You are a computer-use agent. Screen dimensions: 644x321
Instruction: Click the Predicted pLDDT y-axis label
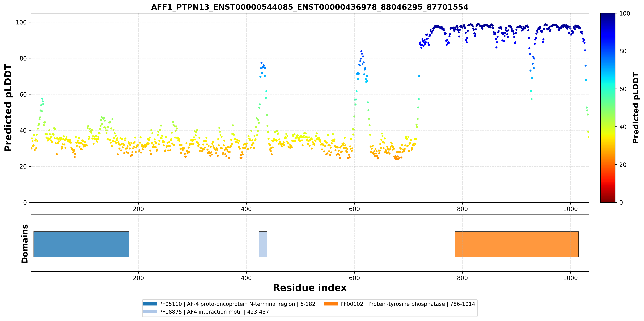coord(8,108)
